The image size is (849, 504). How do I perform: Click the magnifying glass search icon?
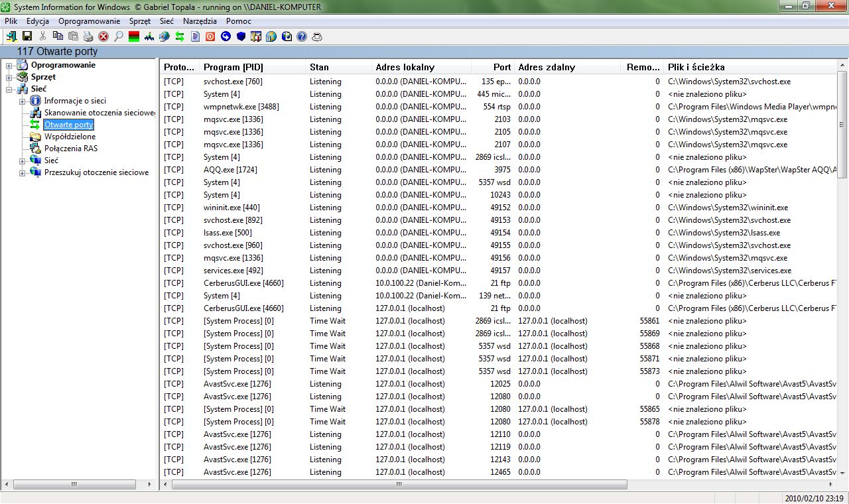pyautogui.click(x=119, y=36)
